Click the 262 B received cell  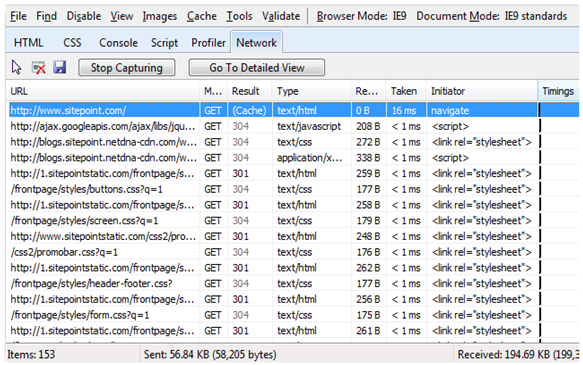pyautogui.click(x=368, y=268)
